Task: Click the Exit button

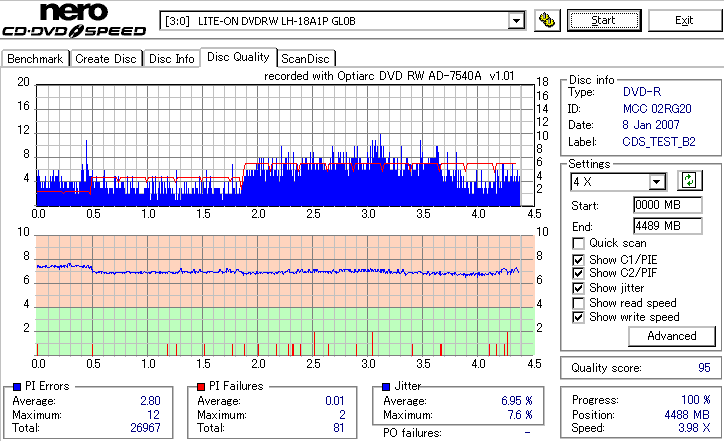Action: [x=684, y=20]
